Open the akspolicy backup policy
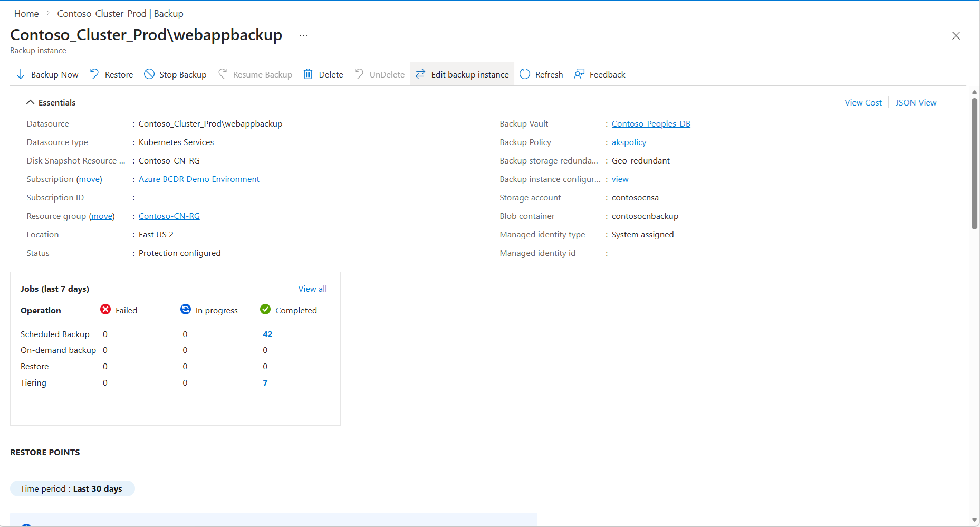The image size is (980, 527). pyautogui.click(x=629, y=142)
